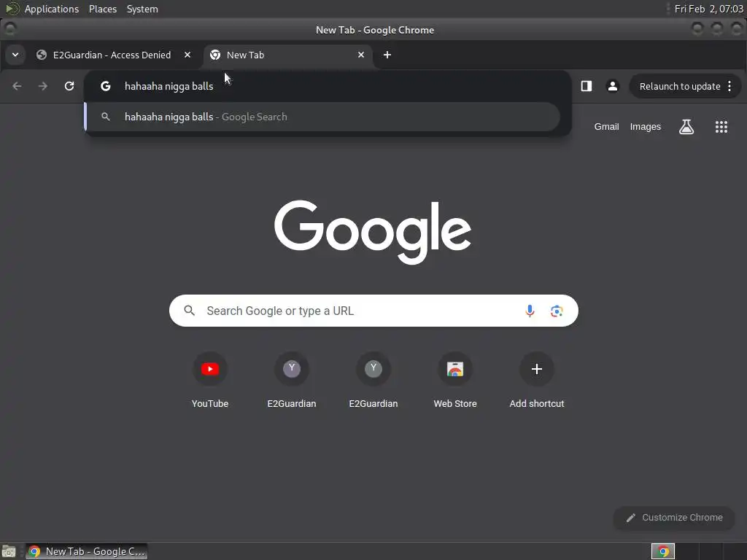
Task: Click the Google G icon in address bar
Action: point(106,86)
